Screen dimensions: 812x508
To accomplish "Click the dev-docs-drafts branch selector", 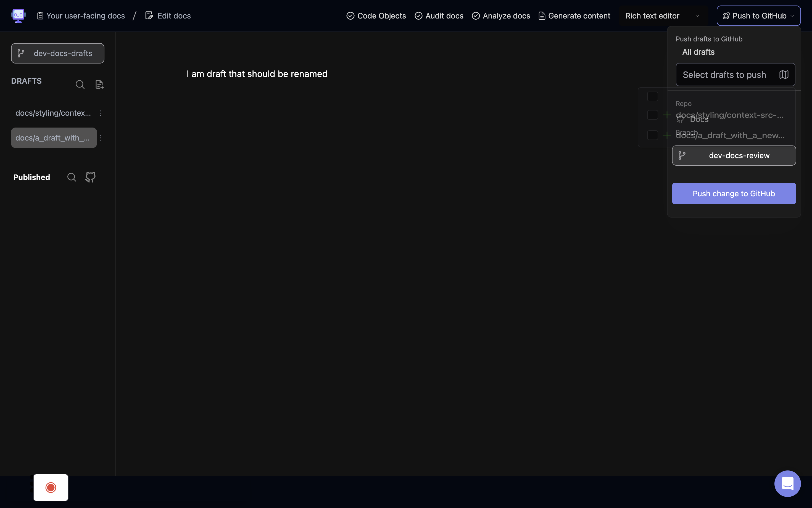I will pyautogui.click(x=57, y=53).
